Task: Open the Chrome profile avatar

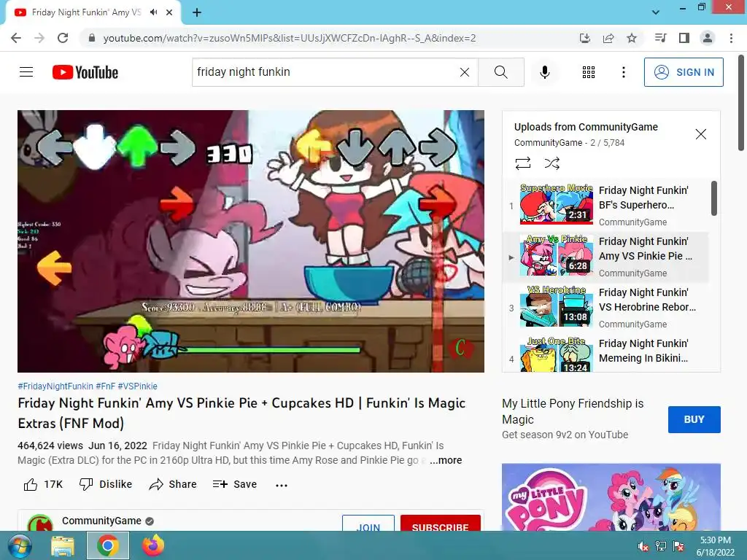Action: tap(708, 38)
